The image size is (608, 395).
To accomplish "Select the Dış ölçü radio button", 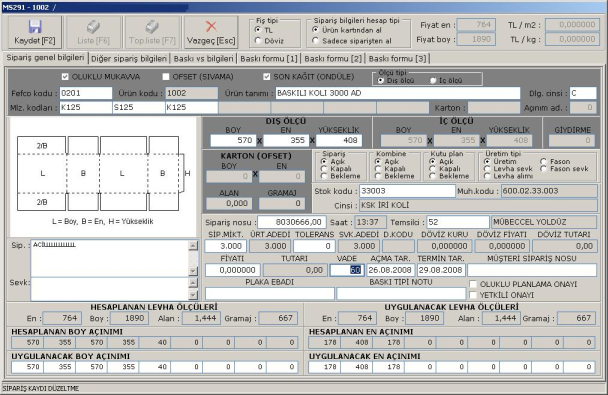I will point(380,80).
